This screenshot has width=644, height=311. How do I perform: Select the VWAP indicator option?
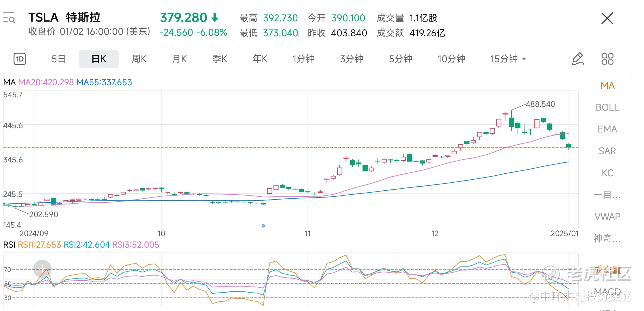tap(607, 217)
